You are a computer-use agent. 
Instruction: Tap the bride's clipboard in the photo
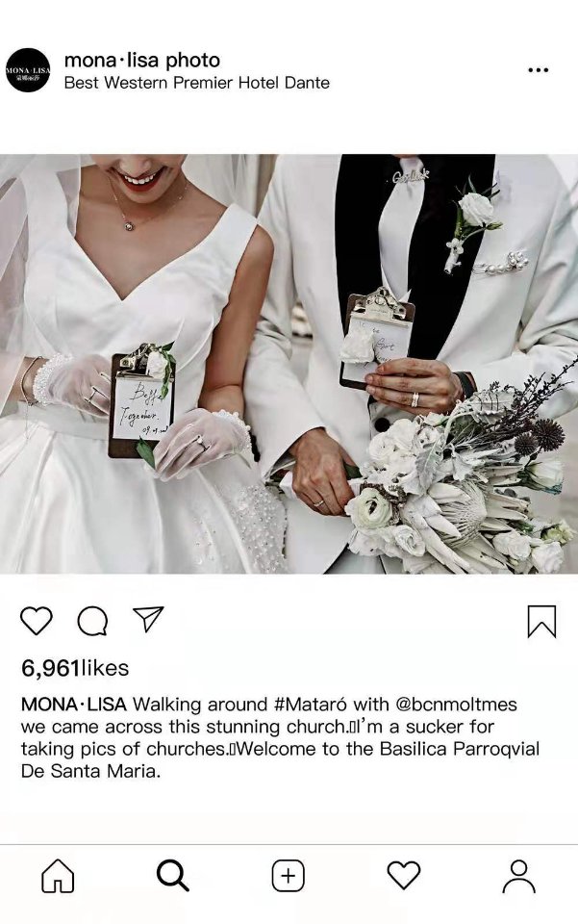(x=141, y=402)
